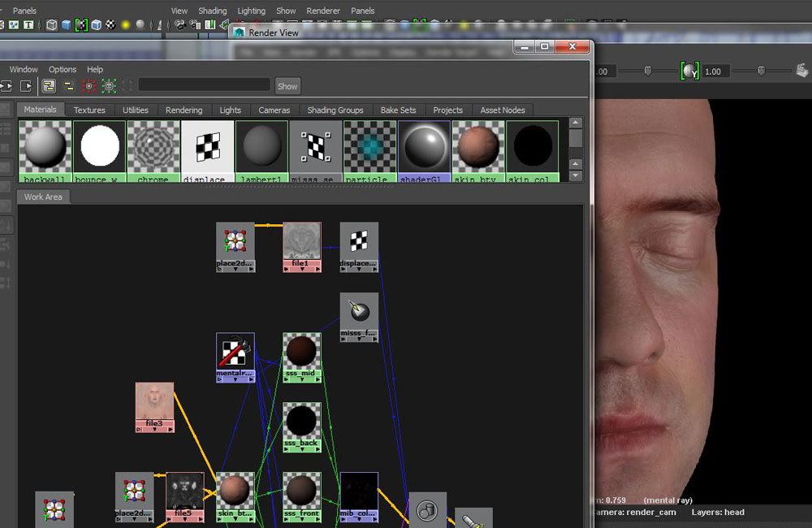812x528 pixels.
Task: Select the Work Area tab
Action: (43, 197)
